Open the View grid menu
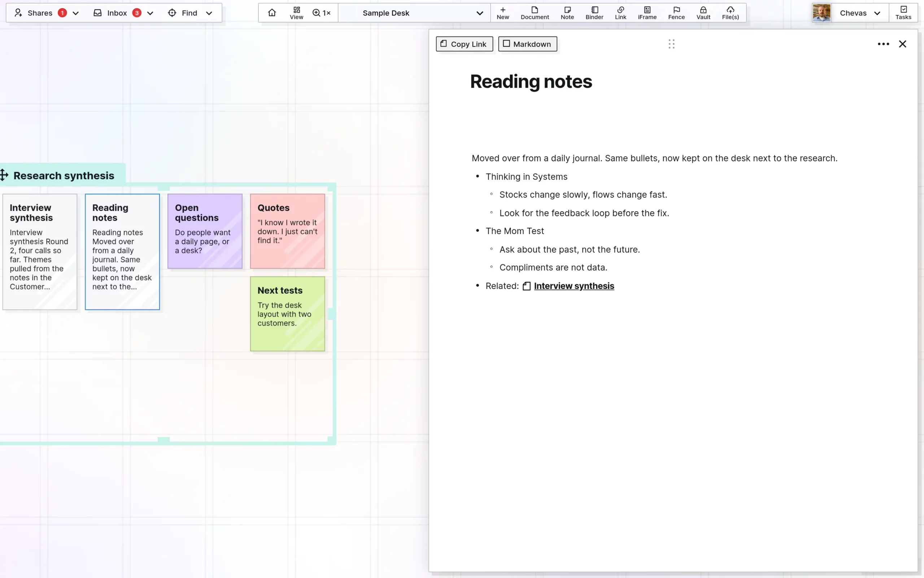Viewport: 924px width, 578px height. tap(296, 13)
